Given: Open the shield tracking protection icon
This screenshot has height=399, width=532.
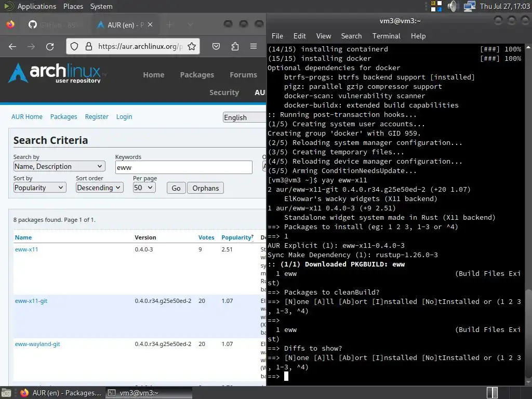Looking at the screenshot, I should tap(74, 46).
